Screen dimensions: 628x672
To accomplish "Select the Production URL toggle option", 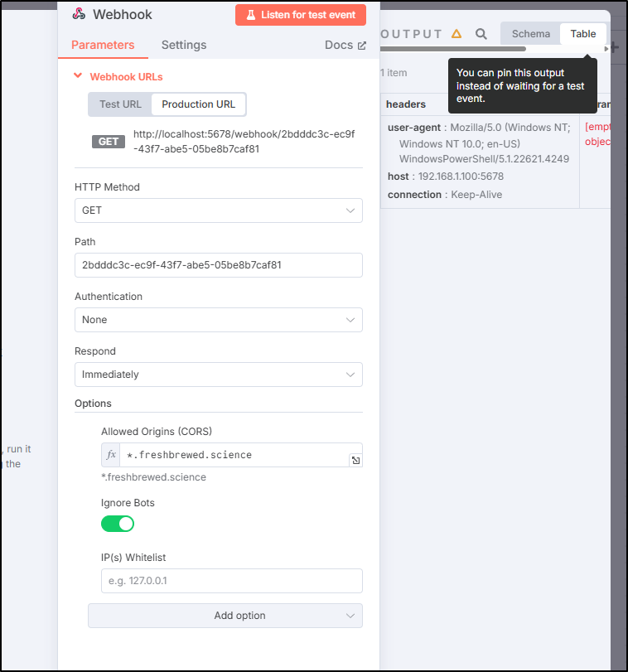I will tap(198, 104).
